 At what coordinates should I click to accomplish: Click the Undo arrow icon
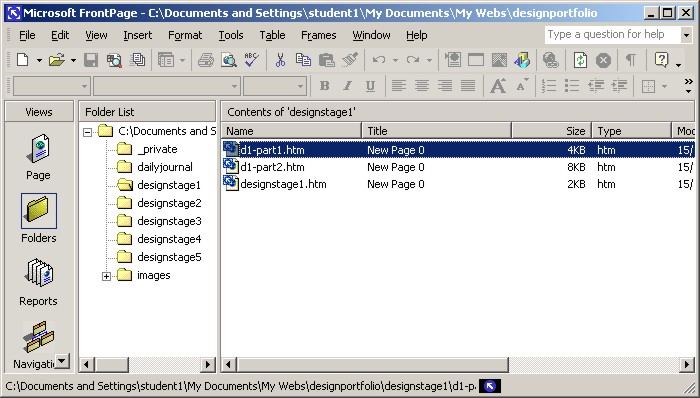(379, 60)
